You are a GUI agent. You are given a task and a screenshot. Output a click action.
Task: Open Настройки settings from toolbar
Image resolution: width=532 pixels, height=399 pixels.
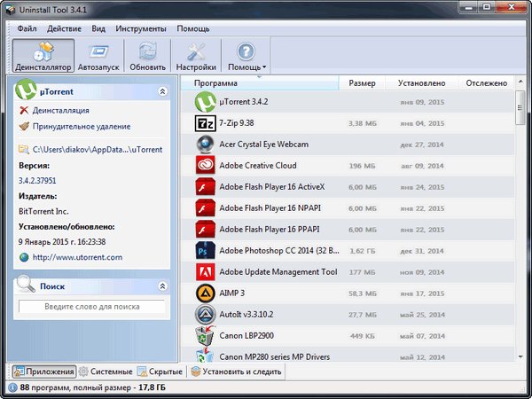(196, 55)
